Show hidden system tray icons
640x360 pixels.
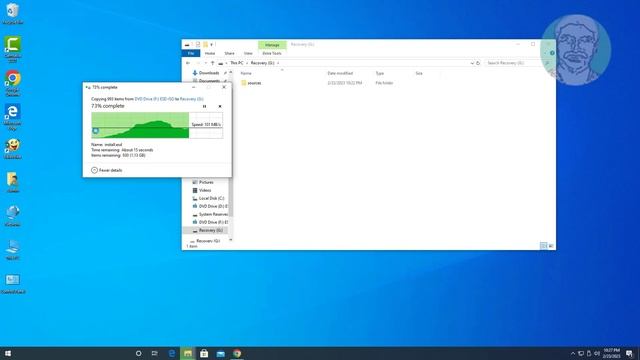573,353
